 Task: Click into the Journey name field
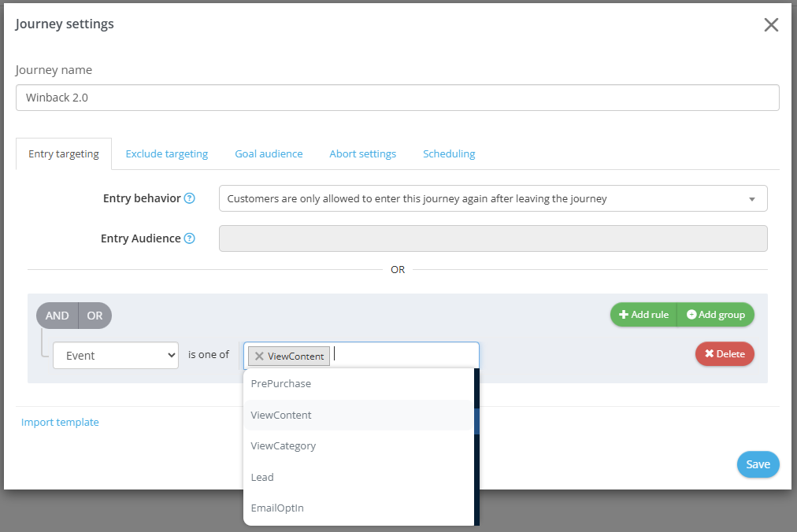coord(397,98)
